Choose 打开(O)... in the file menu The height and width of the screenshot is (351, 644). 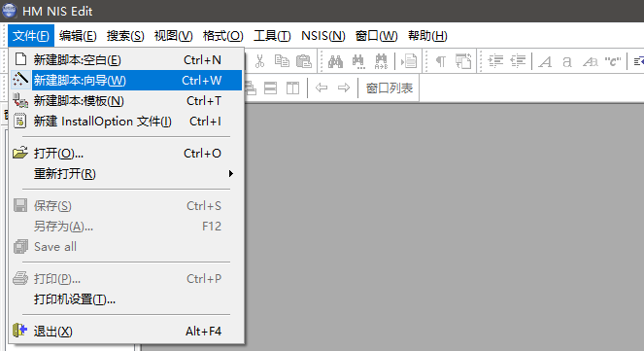tap(126, 154)
